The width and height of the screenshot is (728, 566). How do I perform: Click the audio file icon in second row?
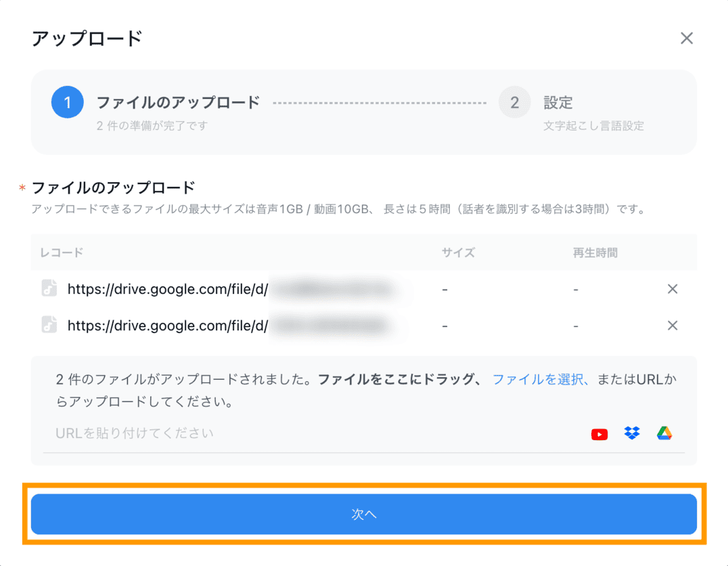click(x=49, y=324)
